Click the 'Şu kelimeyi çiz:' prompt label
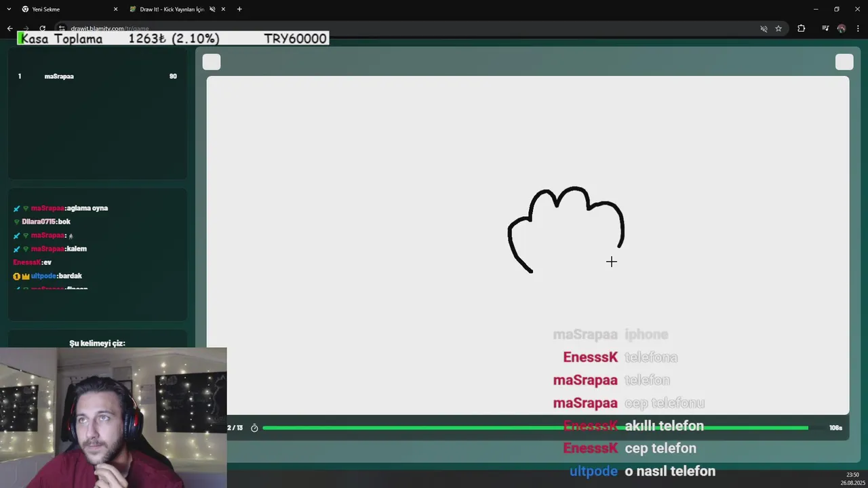 coord(97,344)
